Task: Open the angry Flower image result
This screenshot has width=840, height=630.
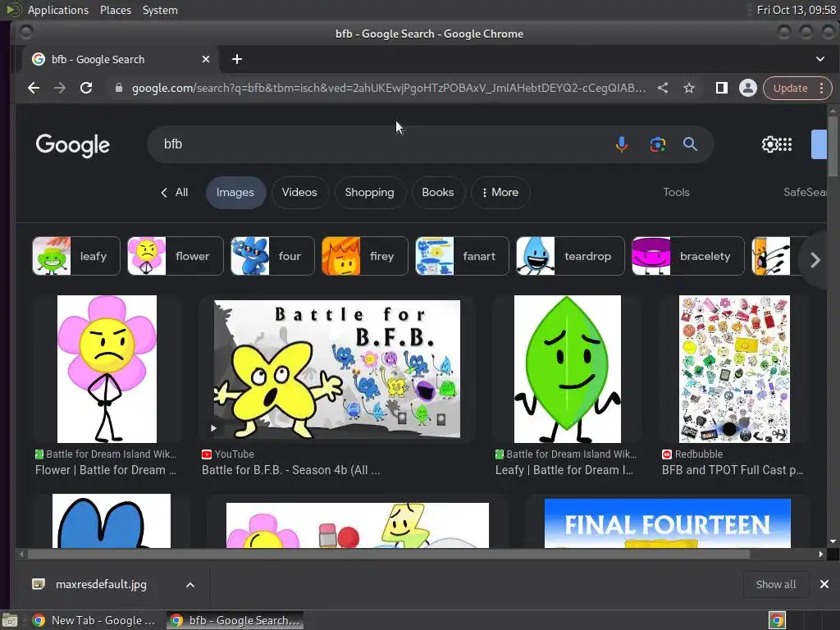Action: coord(107,369)
